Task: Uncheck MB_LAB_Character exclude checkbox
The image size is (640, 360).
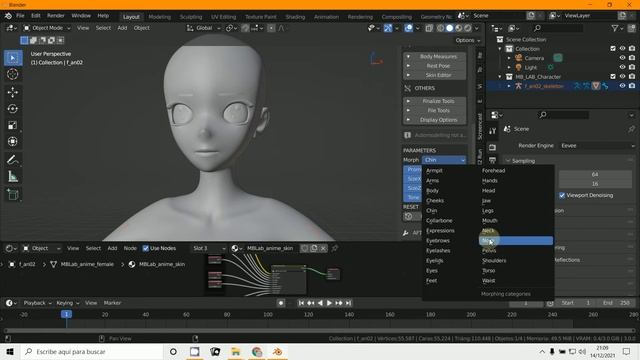Action: [613, 76]
